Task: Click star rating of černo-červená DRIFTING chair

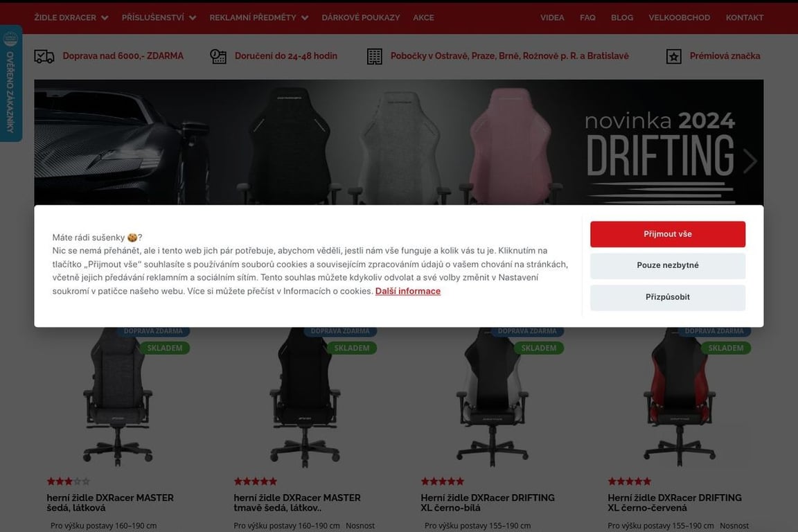Action: (x=630, y=481)
